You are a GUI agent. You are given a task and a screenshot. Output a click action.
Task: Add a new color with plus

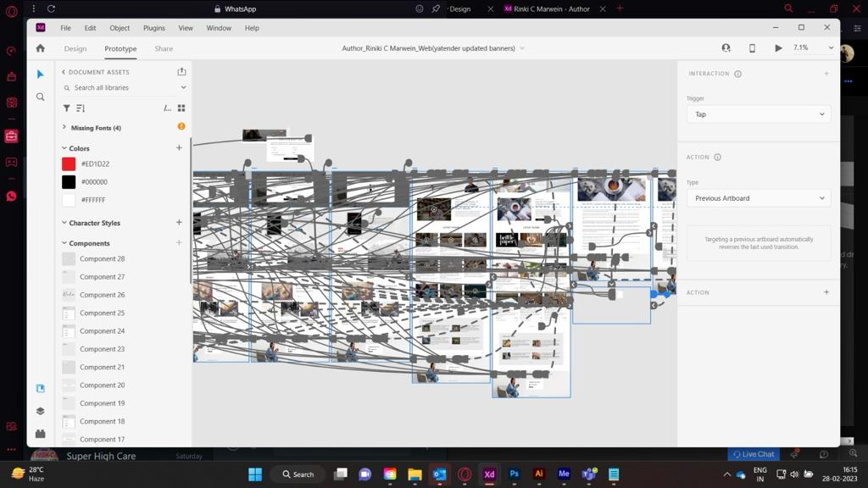[179, 147]
